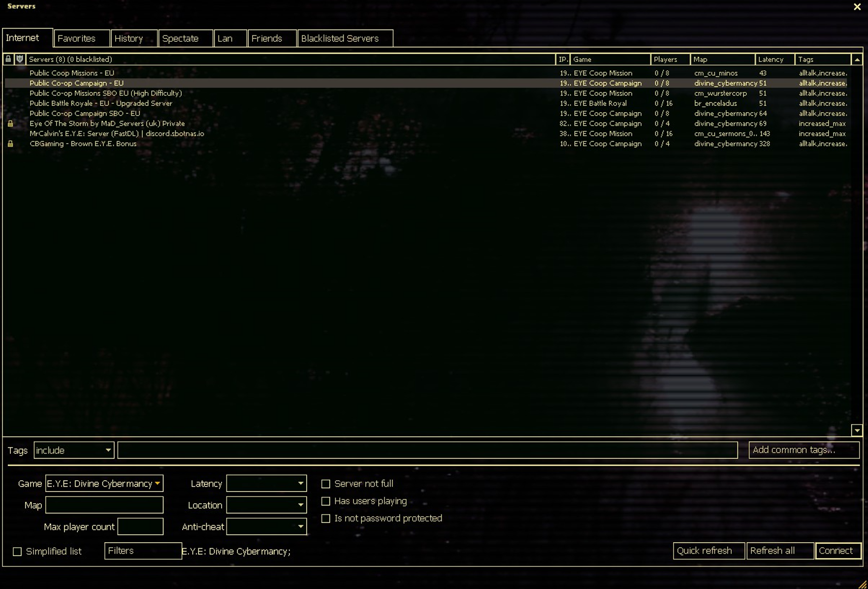
Task: Open the Tags include dropdown
Action: click(x=74, y=450)
